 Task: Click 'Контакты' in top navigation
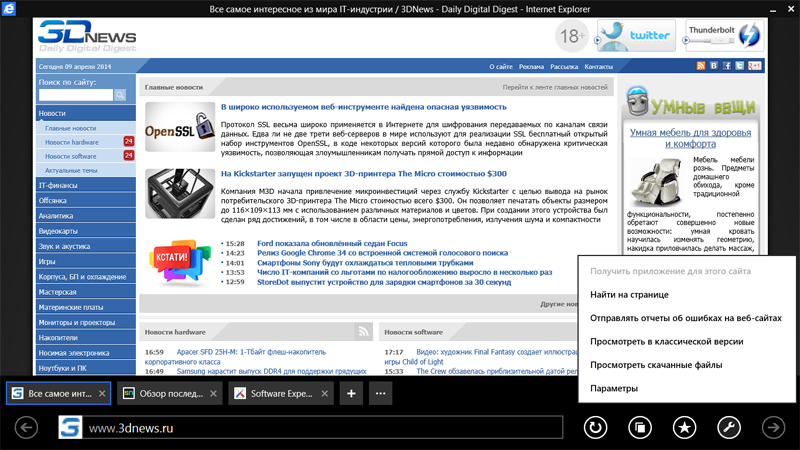click(598, 66)
